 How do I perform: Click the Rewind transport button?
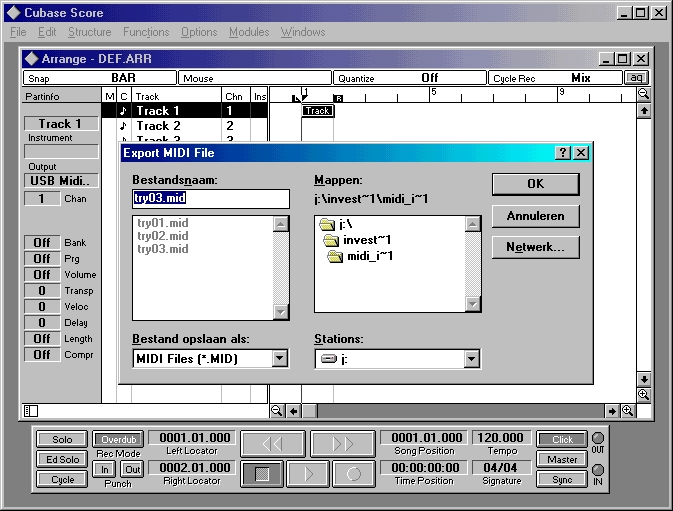tap(272, 444)
